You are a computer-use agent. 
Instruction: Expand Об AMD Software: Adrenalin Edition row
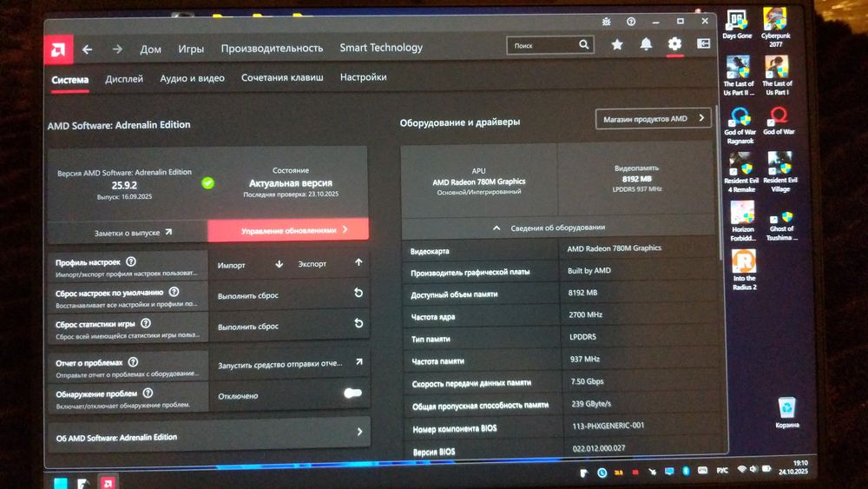pos(209,433)
